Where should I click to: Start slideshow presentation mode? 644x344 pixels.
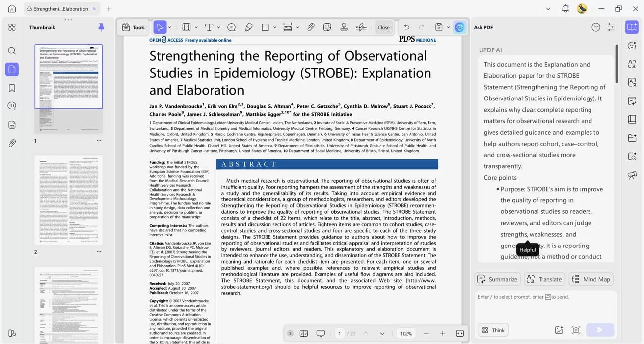click(x=321, y=334)
